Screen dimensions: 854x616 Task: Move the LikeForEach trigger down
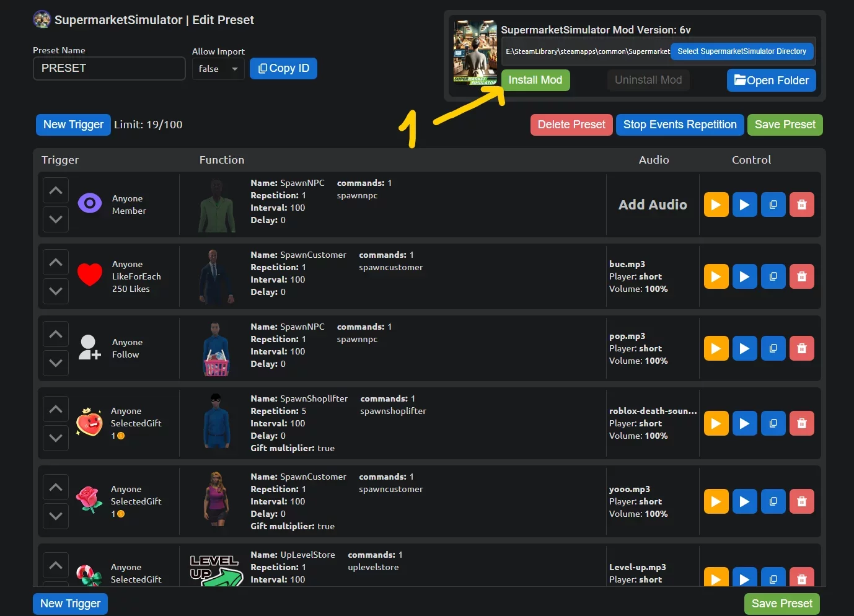click(x=56, y=291)
